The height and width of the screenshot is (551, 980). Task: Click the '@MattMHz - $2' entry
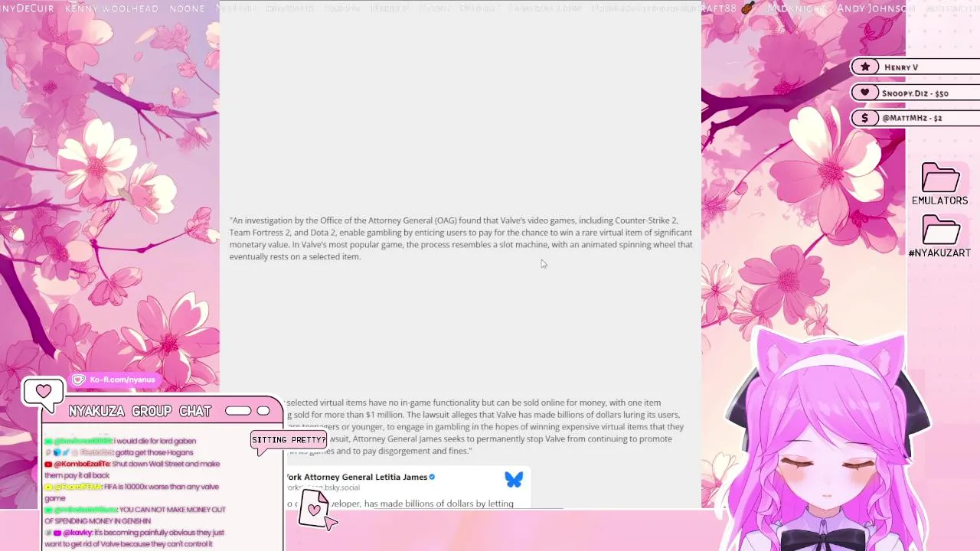(912, 118)
